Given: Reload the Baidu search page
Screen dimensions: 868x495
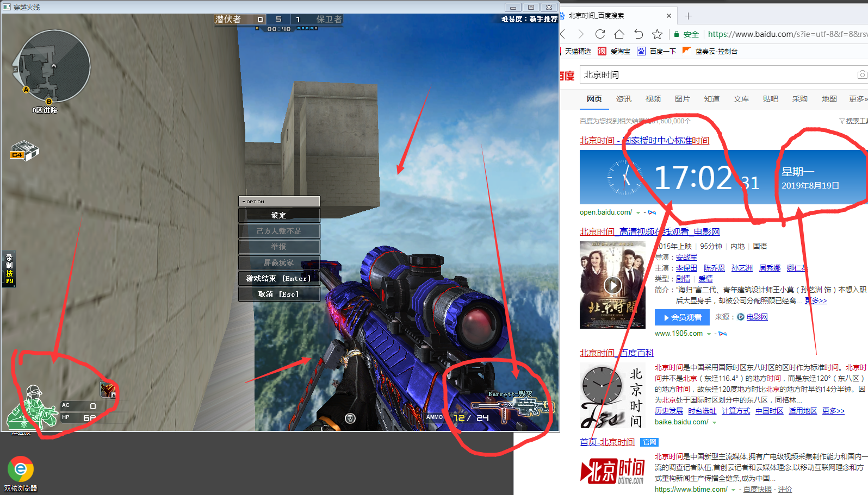Looking at the screenshot, I should click(x=600, y=34).
